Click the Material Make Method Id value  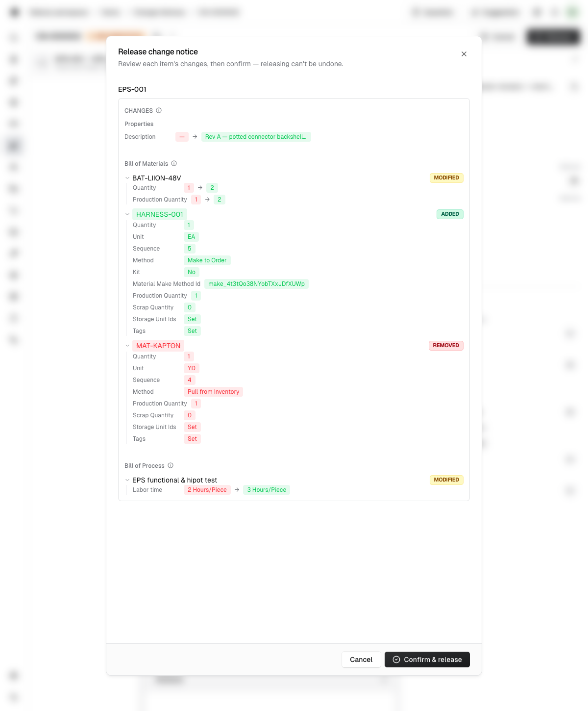[x=256, y=284]
